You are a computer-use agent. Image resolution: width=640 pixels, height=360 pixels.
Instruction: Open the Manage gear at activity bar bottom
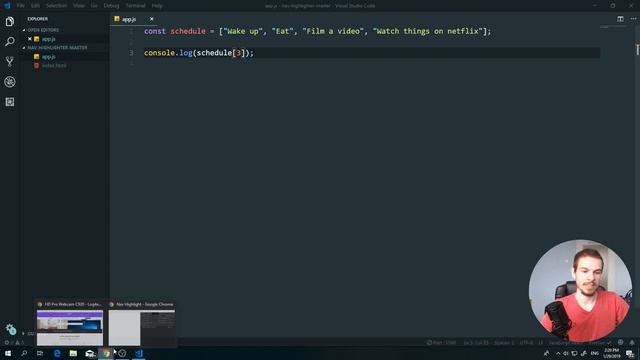click(x=10, y=329)
